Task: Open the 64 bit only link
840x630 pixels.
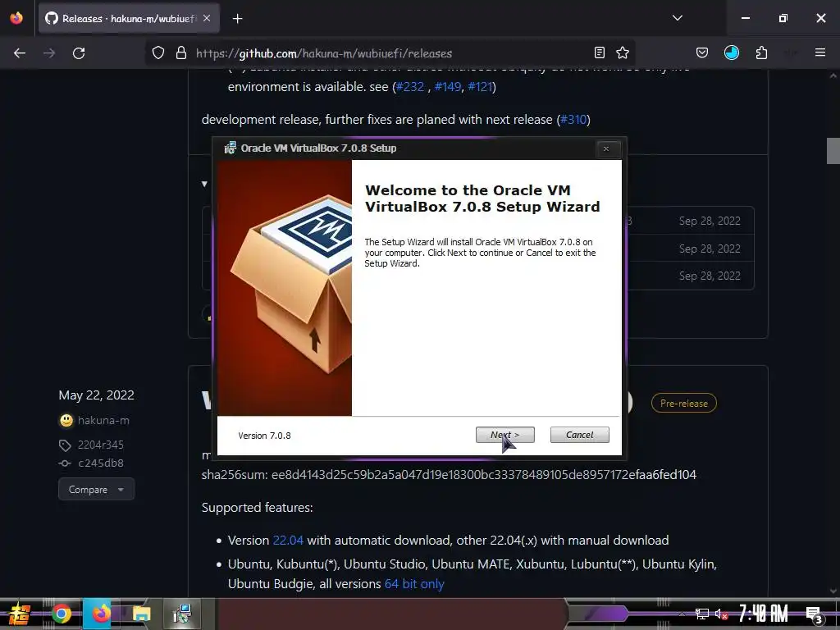Action: click(x=414, y=584)
